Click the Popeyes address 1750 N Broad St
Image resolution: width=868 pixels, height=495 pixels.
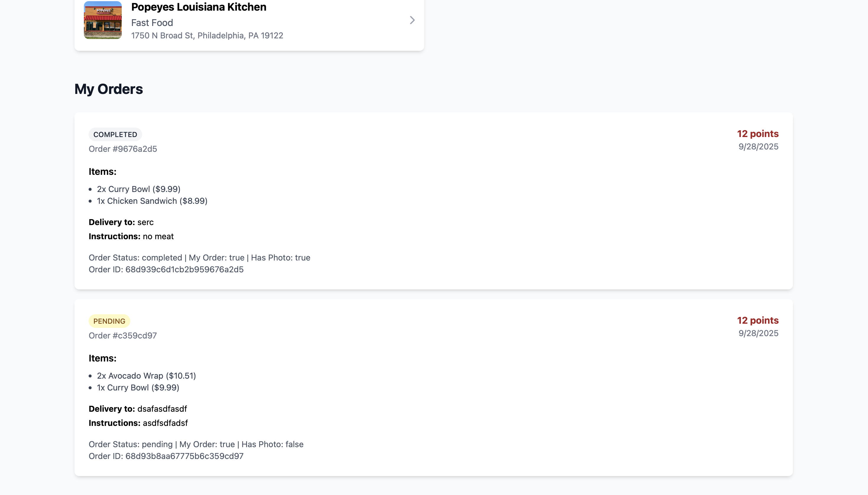[x=207, y=35]
